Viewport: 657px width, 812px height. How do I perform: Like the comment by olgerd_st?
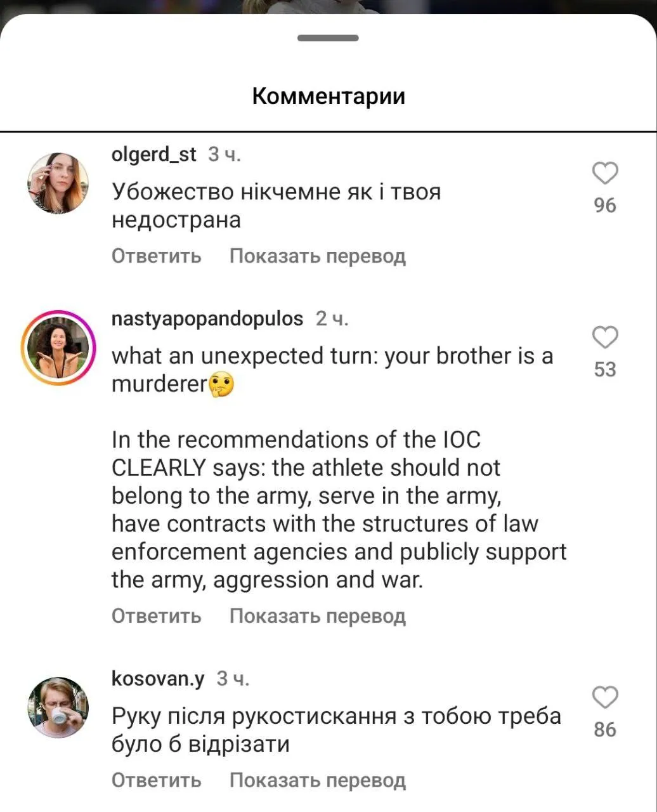(605, 173)
